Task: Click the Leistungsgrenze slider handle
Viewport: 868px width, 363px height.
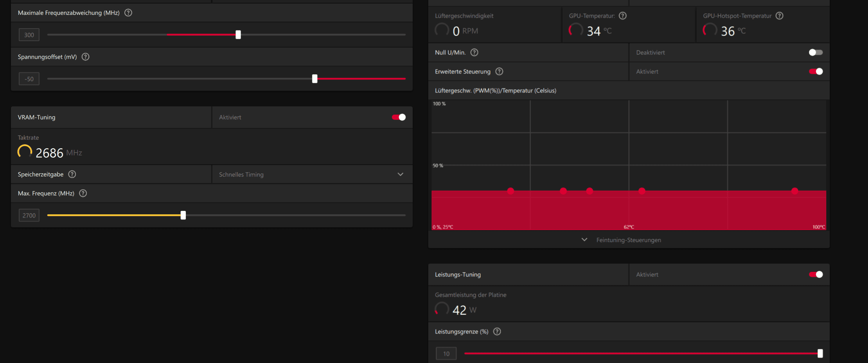Action: (820, 354)
